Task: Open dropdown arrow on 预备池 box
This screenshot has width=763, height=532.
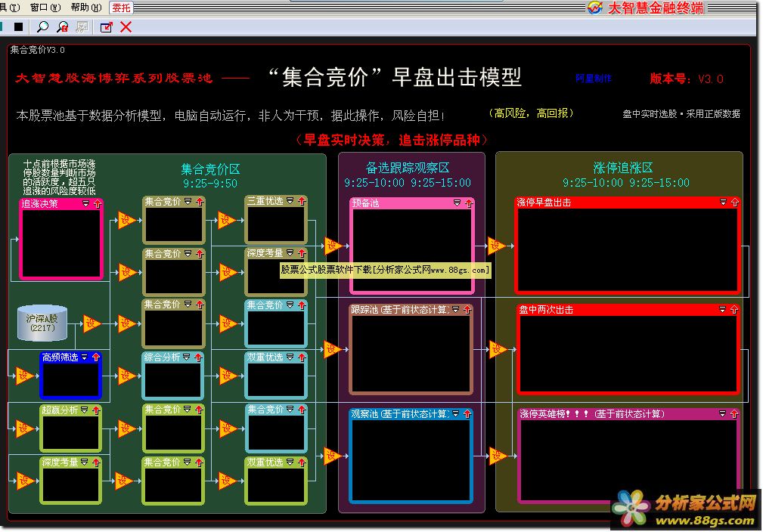Action: tap(457, 203)
